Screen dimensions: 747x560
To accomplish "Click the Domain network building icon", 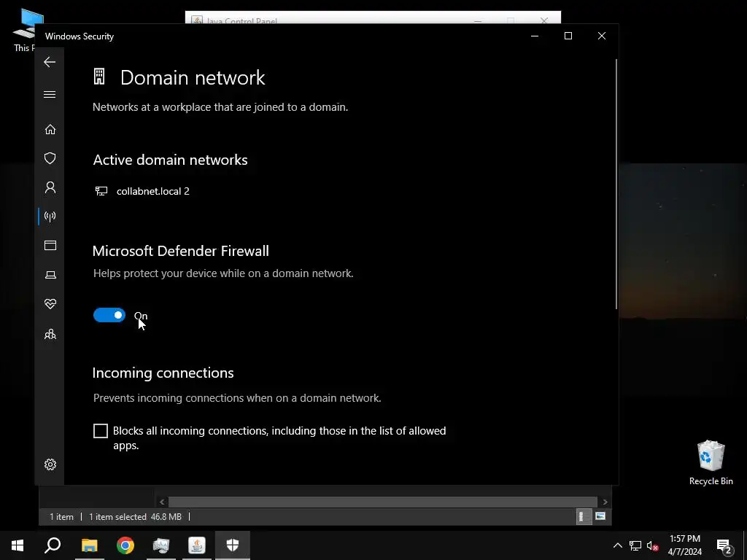I will click(x=99, y=77).
